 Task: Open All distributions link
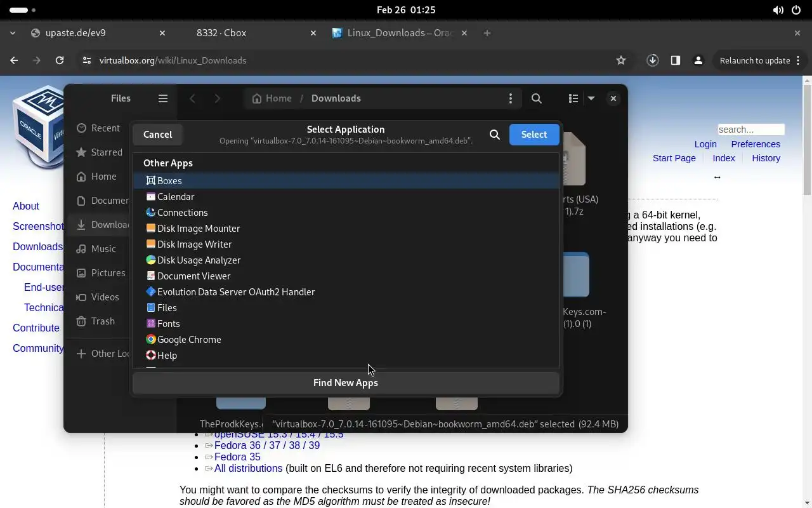[x=248, y=469]
